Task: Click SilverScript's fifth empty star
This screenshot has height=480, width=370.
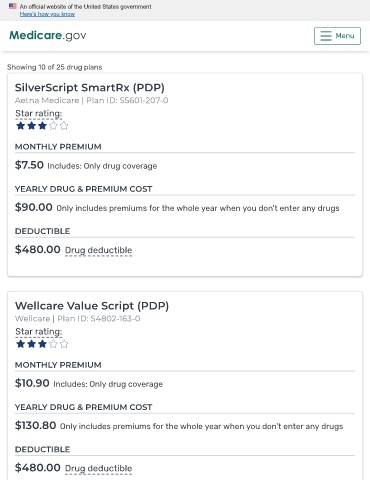Action: point(64,126)
